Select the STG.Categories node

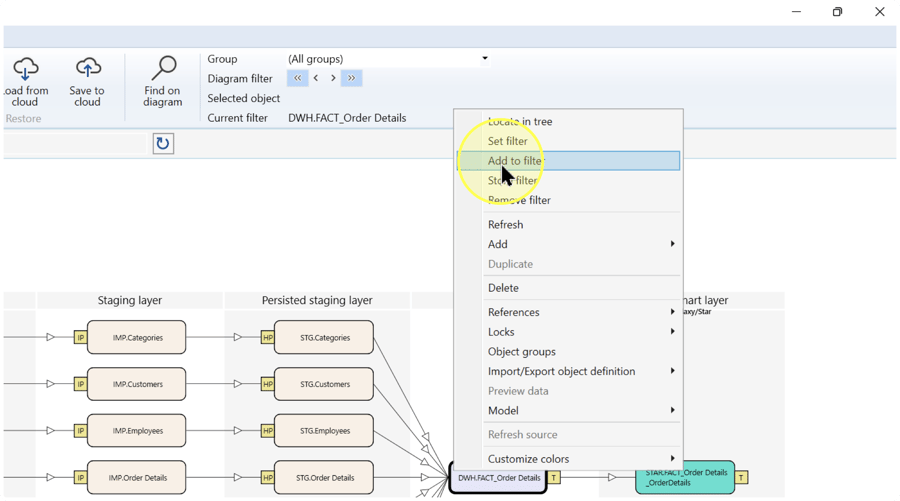[324, 337]
